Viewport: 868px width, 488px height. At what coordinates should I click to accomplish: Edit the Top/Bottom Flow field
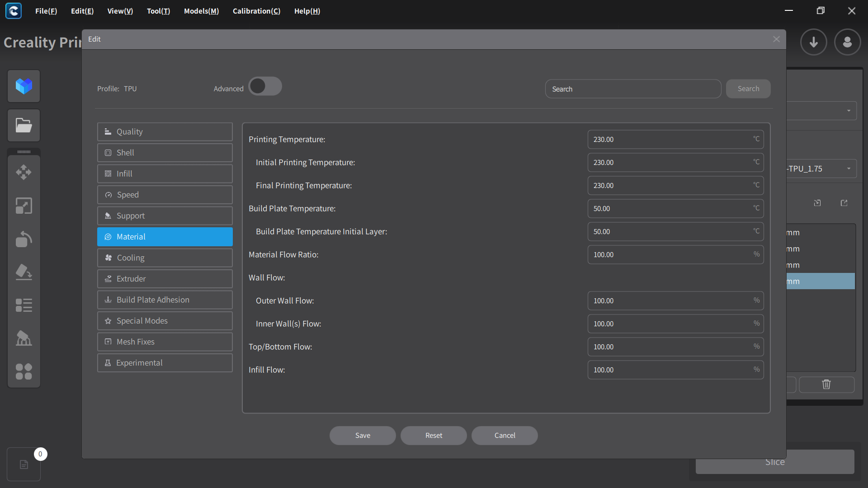675,347
